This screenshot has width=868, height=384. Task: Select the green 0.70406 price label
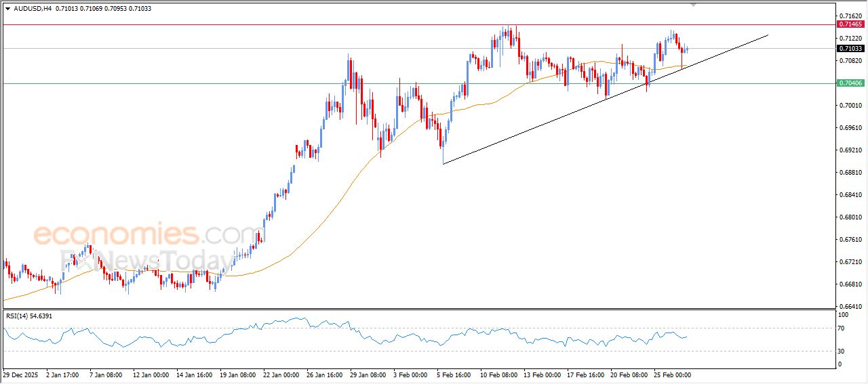[850, 83]
